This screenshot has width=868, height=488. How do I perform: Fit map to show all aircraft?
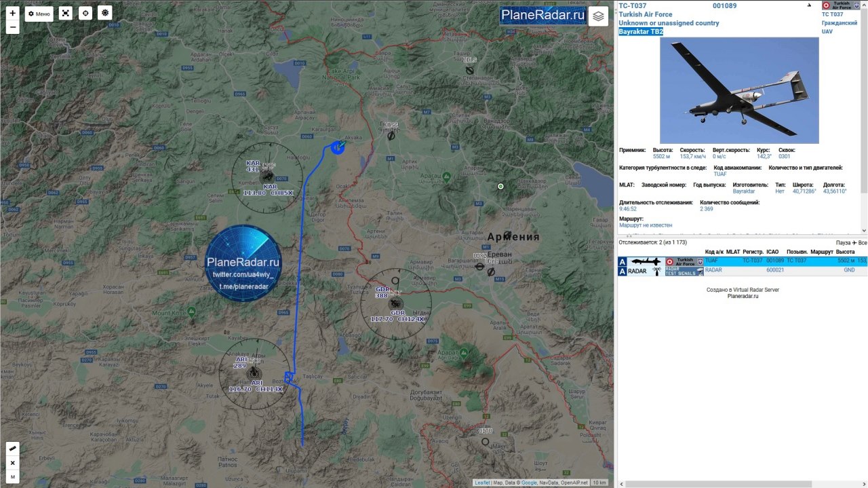[65, 14]
